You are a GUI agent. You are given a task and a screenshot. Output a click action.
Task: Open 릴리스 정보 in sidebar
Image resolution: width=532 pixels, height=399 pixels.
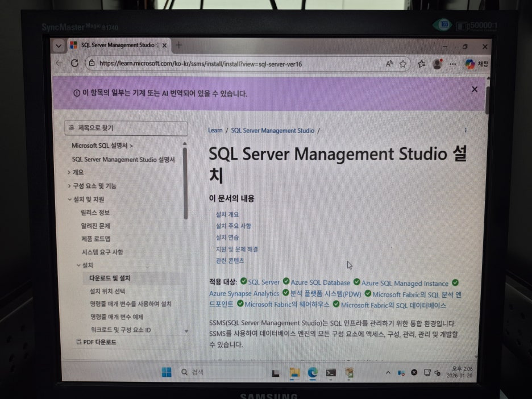[95, 213]
